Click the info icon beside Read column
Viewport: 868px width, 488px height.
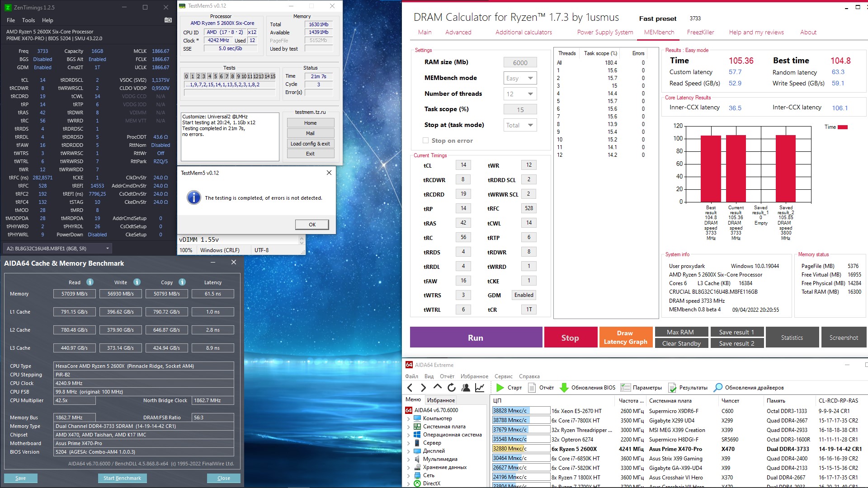(90, 282)
